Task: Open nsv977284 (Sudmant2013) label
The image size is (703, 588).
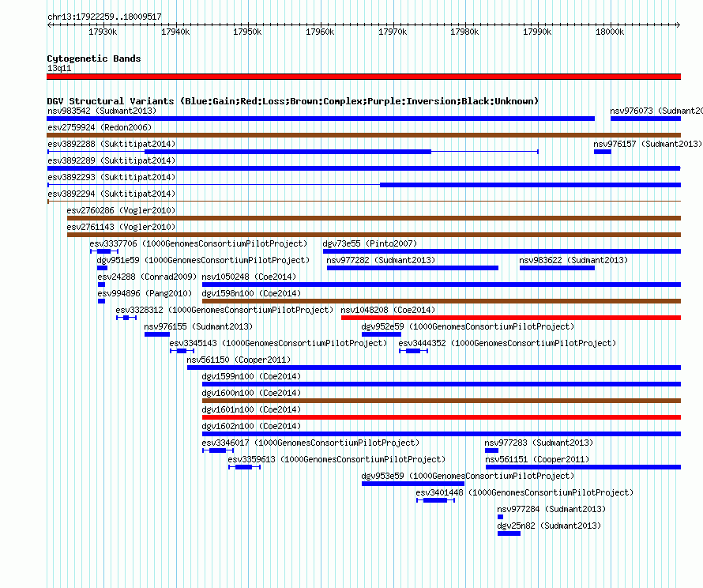Action: pos(551,509)
